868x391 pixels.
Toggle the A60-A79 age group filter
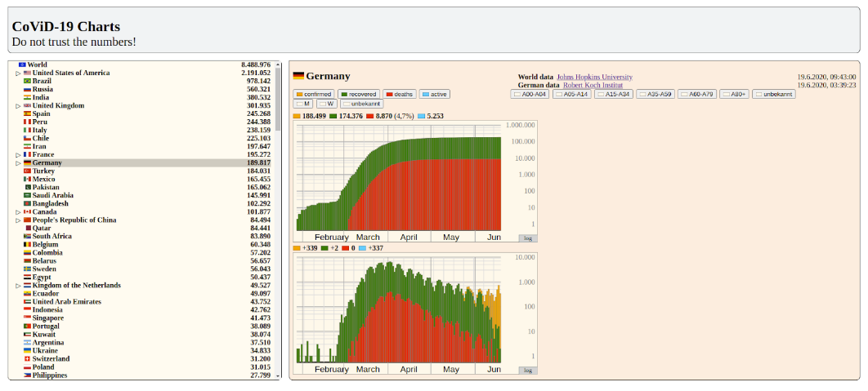697,95
